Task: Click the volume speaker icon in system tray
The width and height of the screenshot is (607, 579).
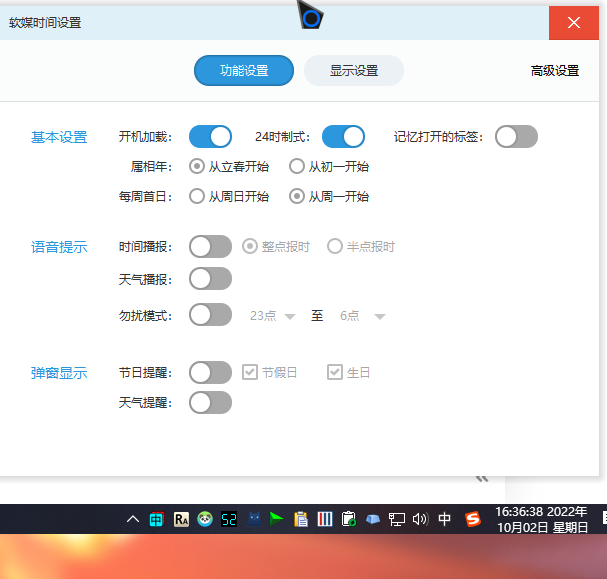Action: point(420,519)
